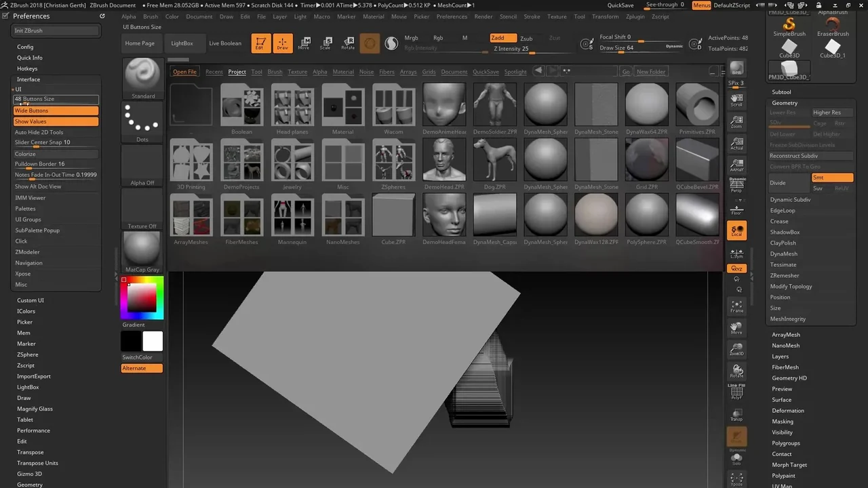Select the Scroll navigation icon
The height and width of the screenshot is (488, 868).
736,101
